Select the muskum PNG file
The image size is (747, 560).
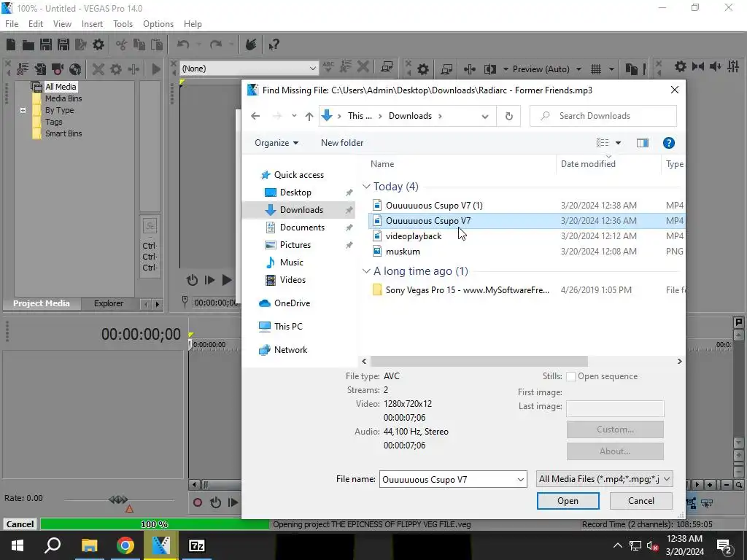pyautogui.click(x=403, y=252)
